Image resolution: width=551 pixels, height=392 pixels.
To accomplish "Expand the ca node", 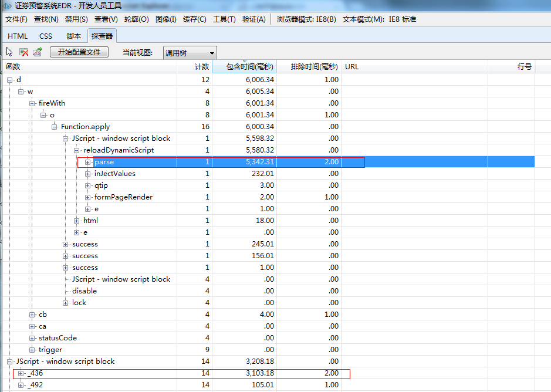I will tap(32, 327).
